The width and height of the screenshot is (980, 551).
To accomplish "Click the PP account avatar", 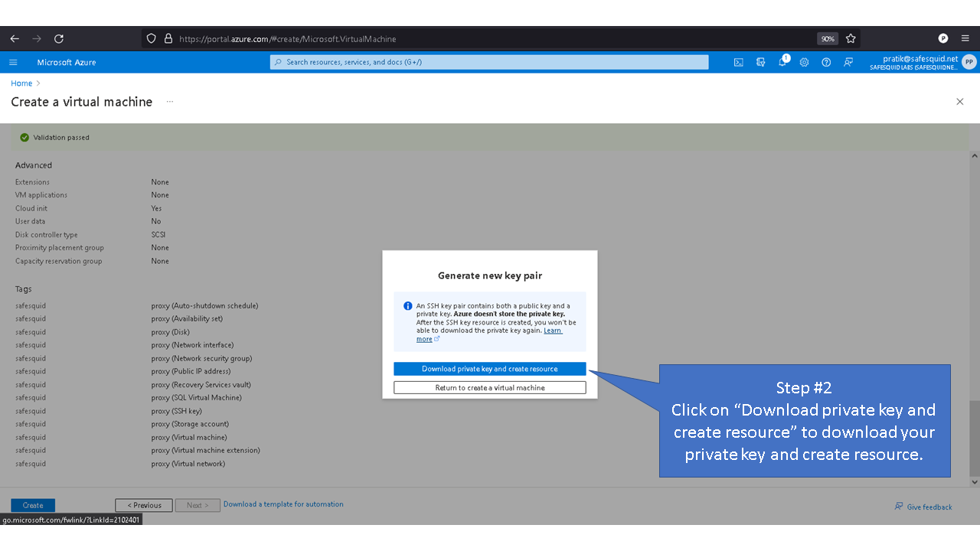I will [969, 63].
